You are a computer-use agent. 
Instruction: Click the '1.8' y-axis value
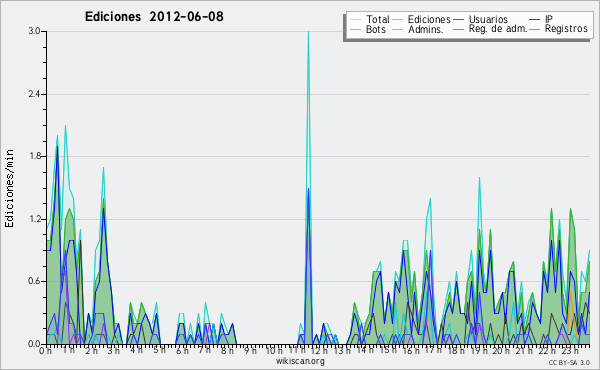click(34, 156)
